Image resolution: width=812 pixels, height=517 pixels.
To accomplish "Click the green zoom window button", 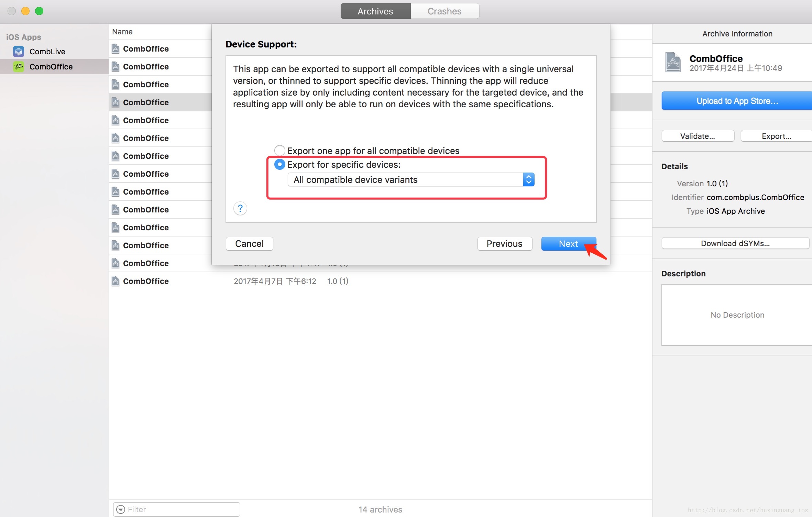I will pos(39,11).
